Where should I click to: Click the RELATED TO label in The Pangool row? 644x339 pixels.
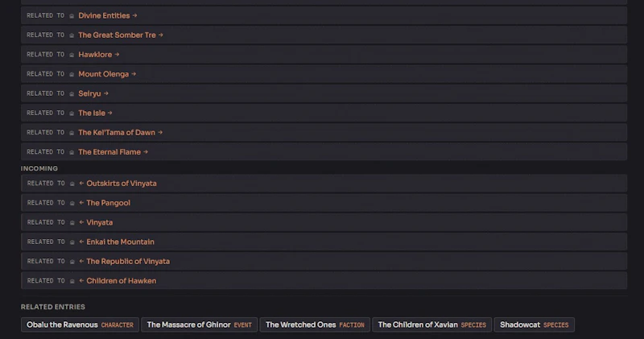click(46, 203)
